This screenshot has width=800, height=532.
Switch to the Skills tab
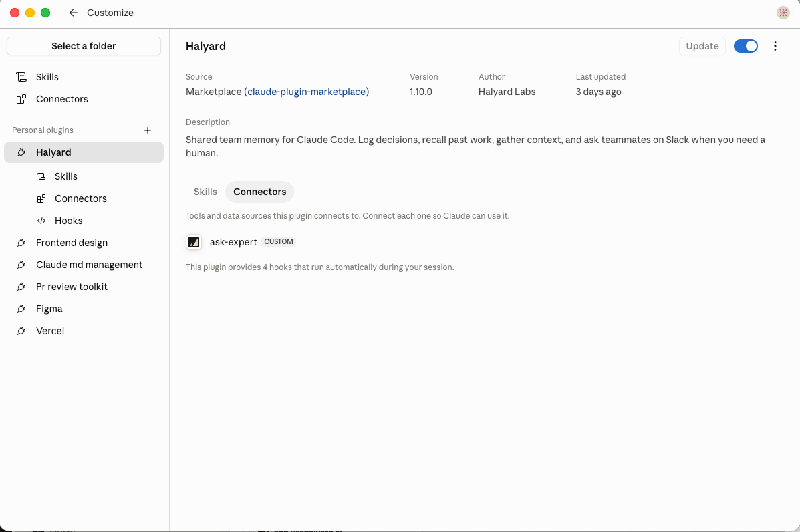205,192
